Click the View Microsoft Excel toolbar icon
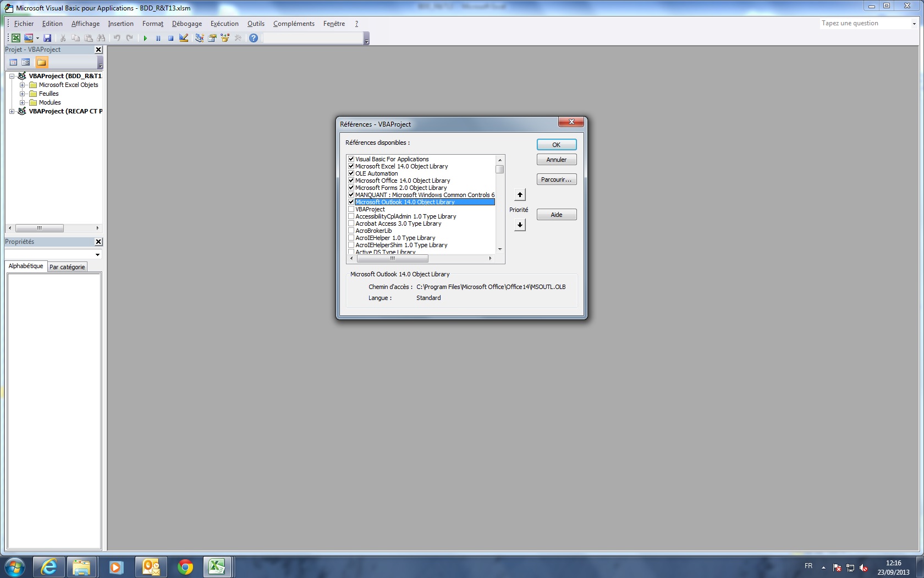The height and width of the screenshot is (578, 924). coord(16,38)
